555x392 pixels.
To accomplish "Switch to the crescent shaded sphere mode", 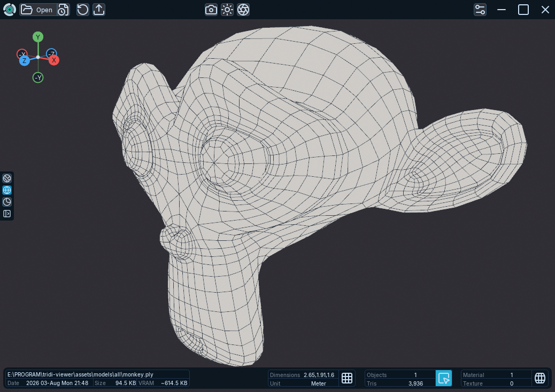I will point(7,202).
